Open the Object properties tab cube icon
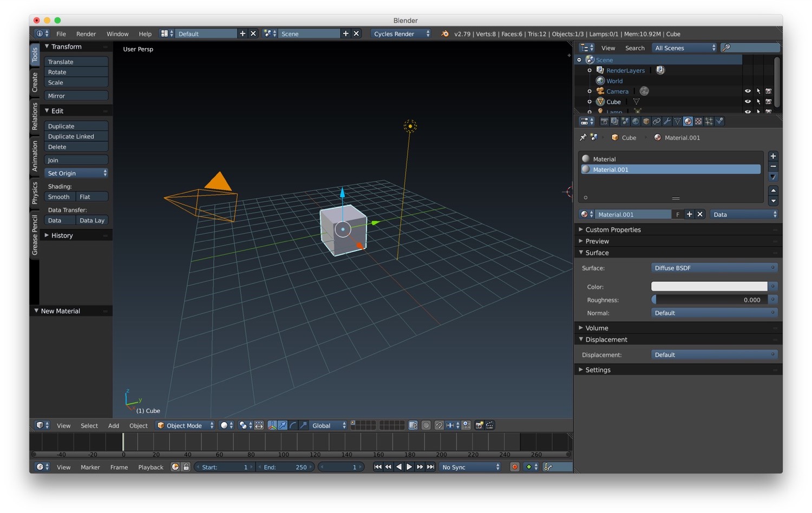812x513 pixels. (x=646, y=121)
